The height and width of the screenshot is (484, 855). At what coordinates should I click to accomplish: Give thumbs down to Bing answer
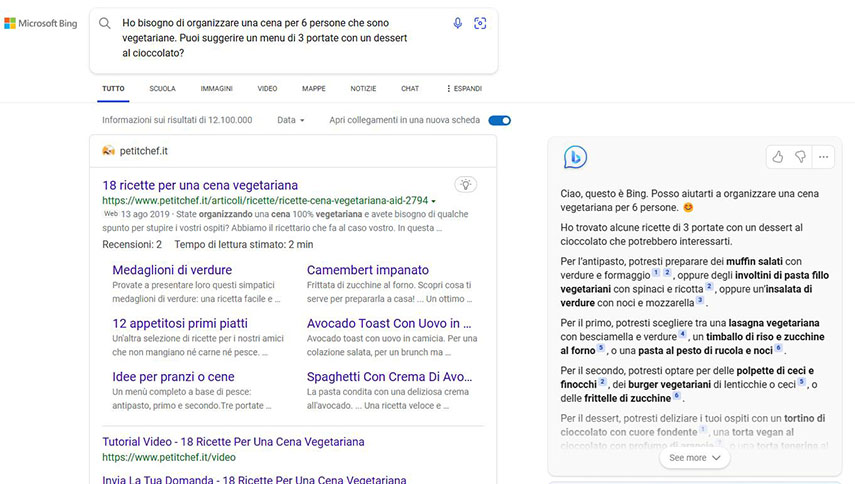800,157
